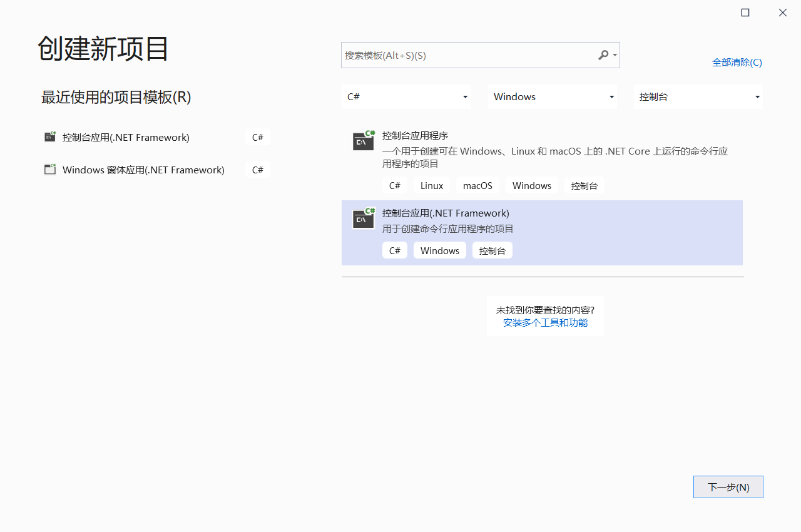Viewport: 801px width, 532px height.
Task: Click the macOS tag under 控制台应用程序
Action: click(x=477, y=185)
